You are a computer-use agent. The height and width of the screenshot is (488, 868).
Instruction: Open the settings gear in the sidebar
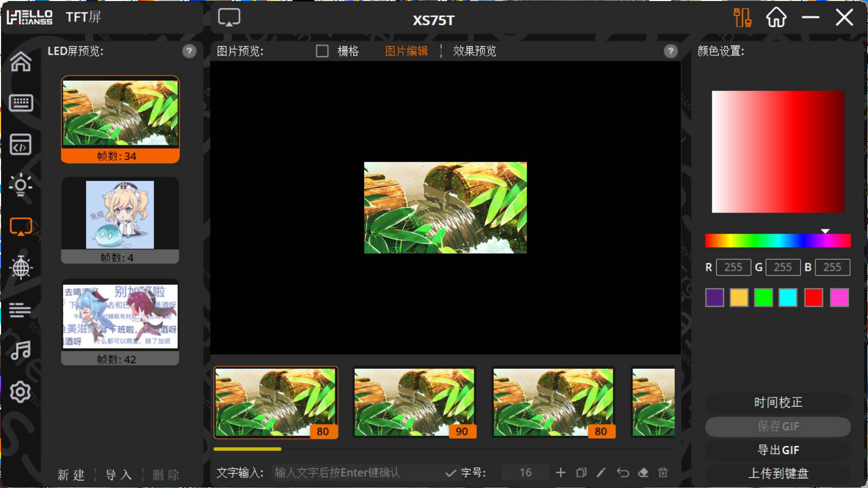[21, 391]
